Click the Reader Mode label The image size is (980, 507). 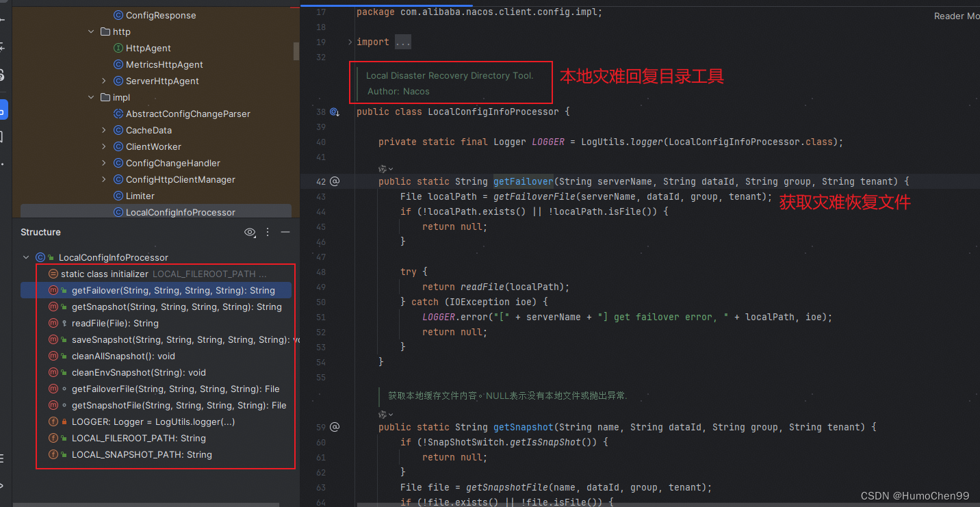pos(957,16)
